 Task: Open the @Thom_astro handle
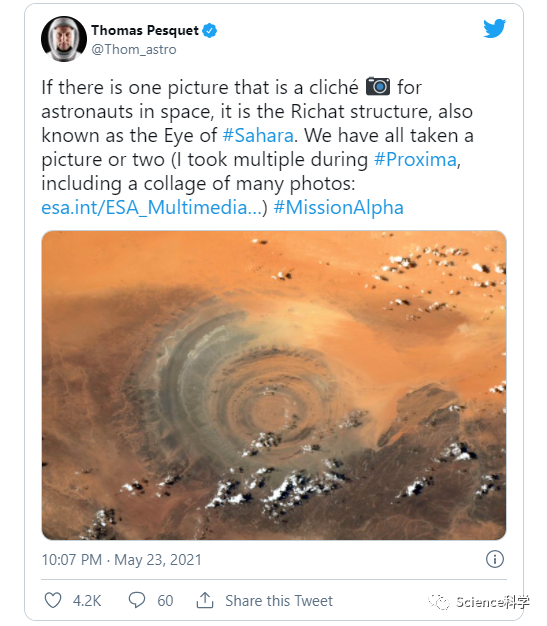[134, 50]
